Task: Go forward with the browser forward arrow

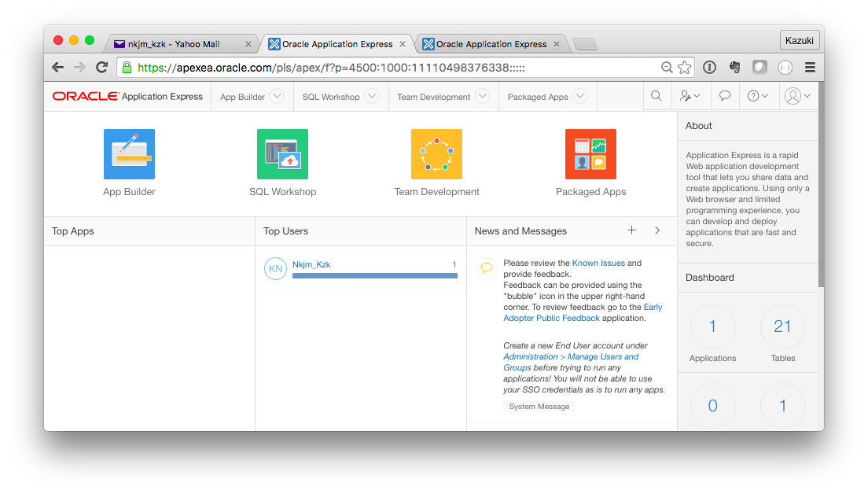Action: (x=79, y=68)
